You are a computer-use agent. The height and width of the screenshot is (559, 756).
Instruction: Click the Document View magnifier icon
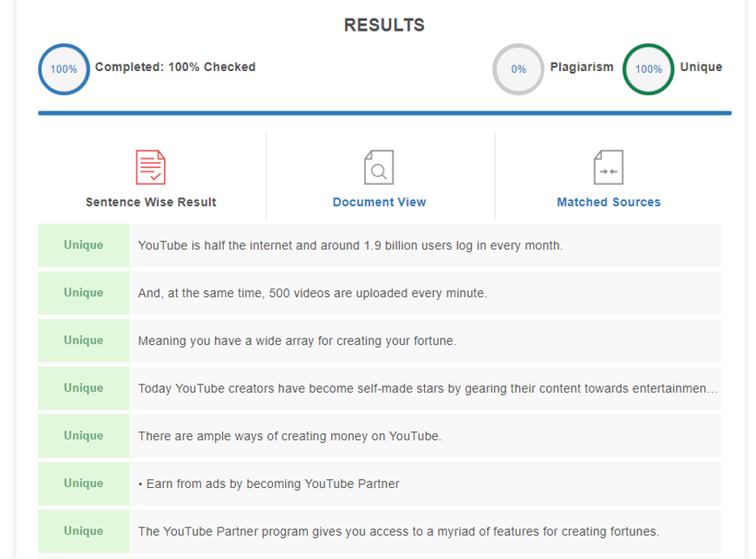[x=379, y=167]
